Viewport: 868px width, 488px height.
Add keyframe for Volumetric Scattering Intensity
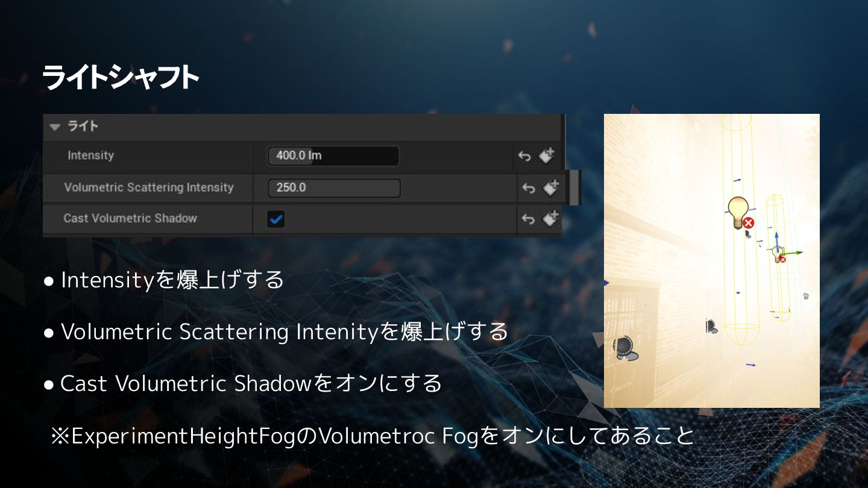point(551,188)
